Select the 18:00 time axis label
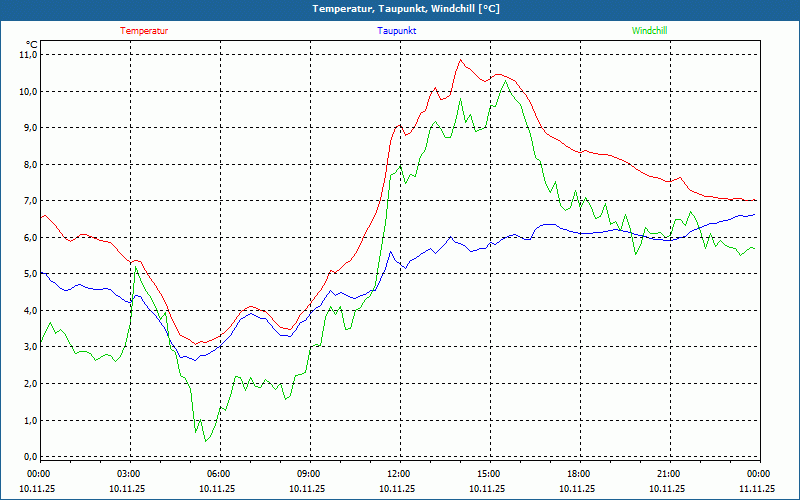The image size is (800, 500). pos(579,474)
